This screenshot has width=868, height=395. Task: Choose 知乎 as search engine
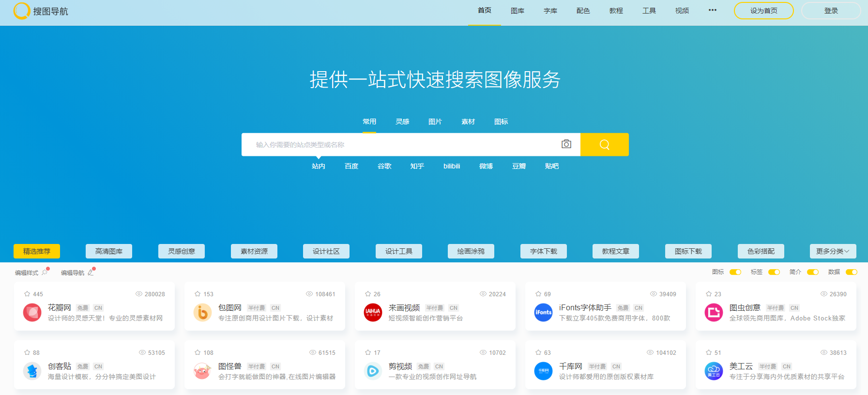(x=417, y=166)
